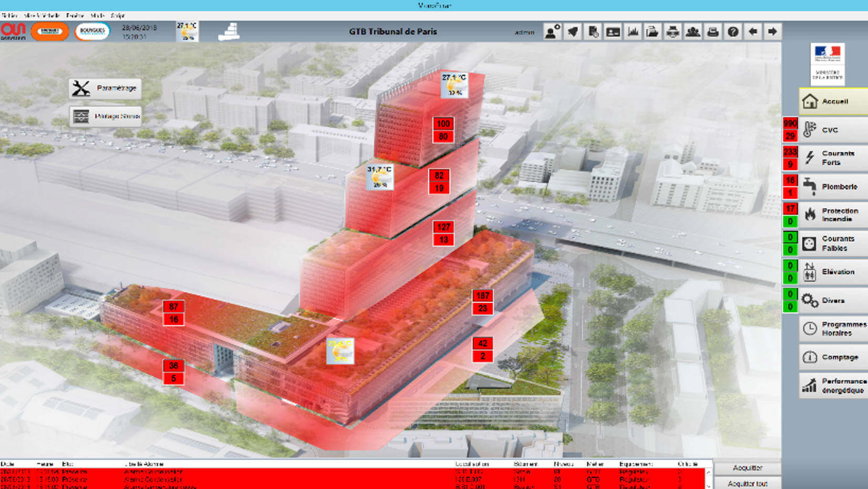Go to Protection incendie

833,215
